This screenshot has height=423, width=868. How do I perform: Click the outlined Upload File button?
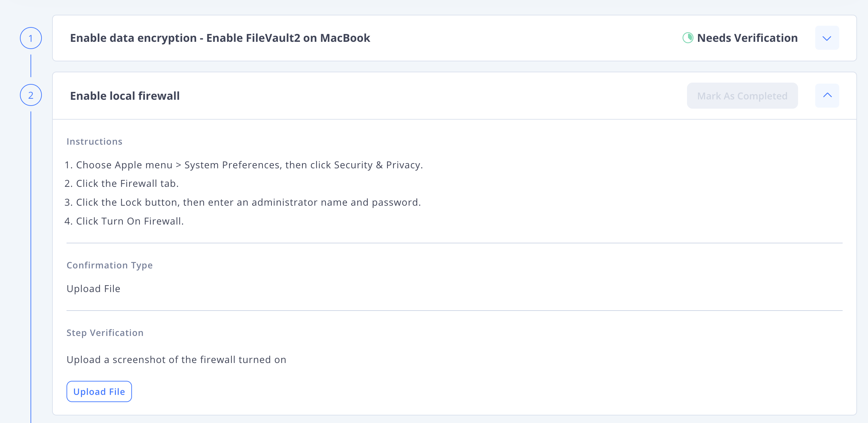pos(99,391)
